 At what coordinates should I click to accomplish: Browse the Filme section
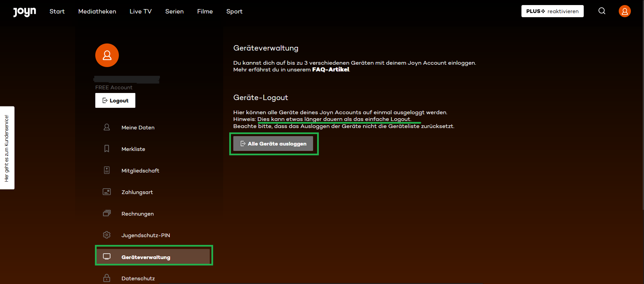coord(205,11)
